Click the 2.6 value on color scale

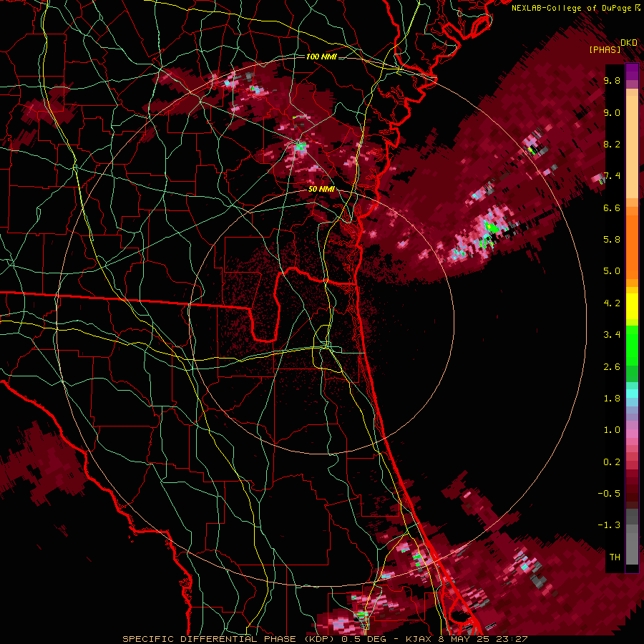(x=612, y=367)
